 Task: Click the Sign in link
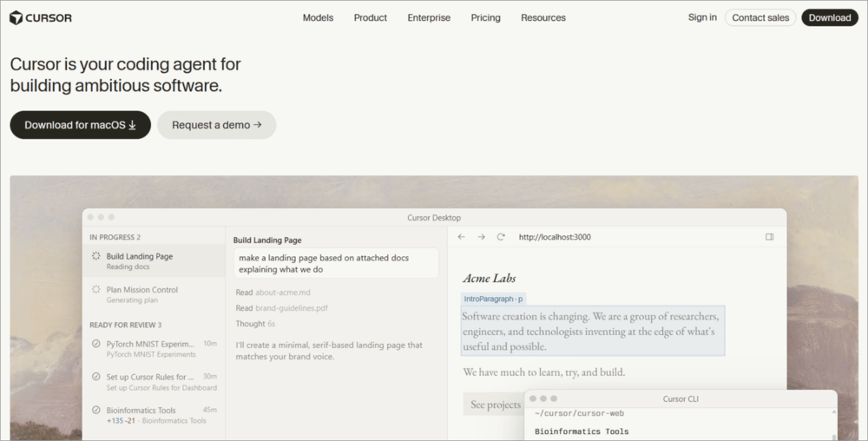click(x=702, y=17)
